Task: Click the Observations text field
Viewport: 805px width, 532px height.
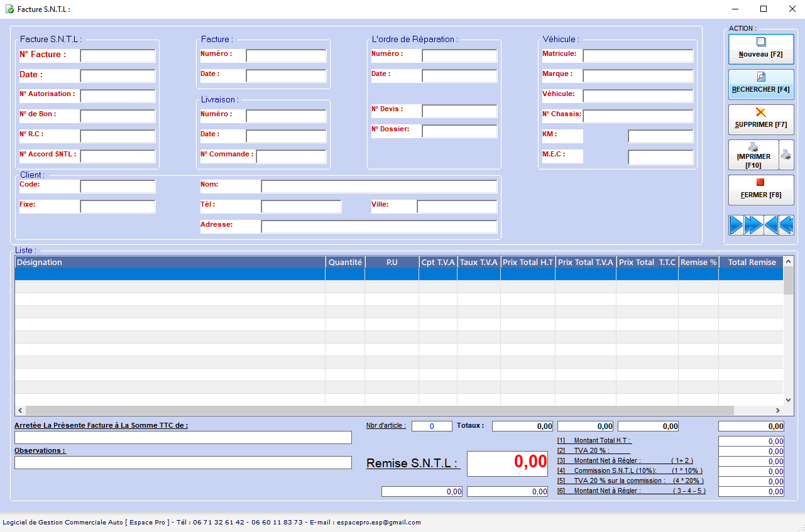Action: (x=183, y=462)
